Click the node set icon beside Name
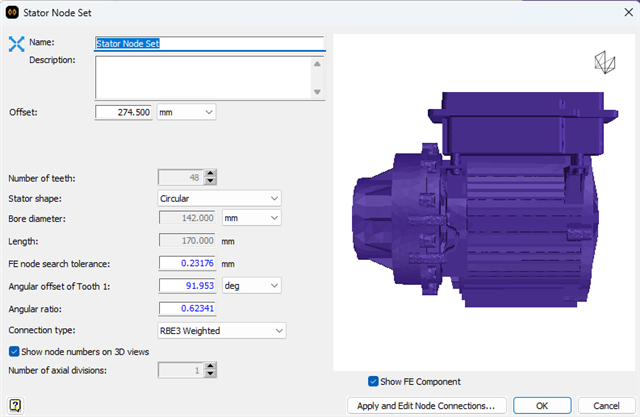640x417 pixels. pyautogui.click(x=16, y=44)
